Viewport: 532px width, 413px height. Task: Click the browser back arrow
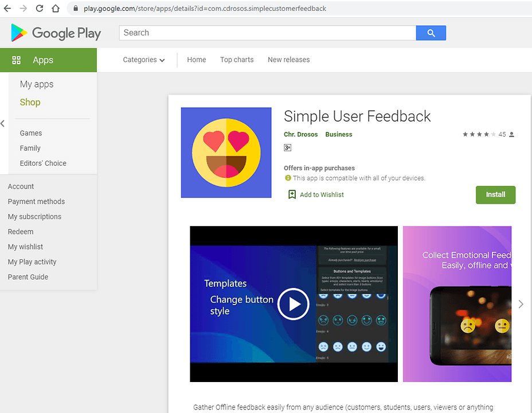(x=7, y=8)
